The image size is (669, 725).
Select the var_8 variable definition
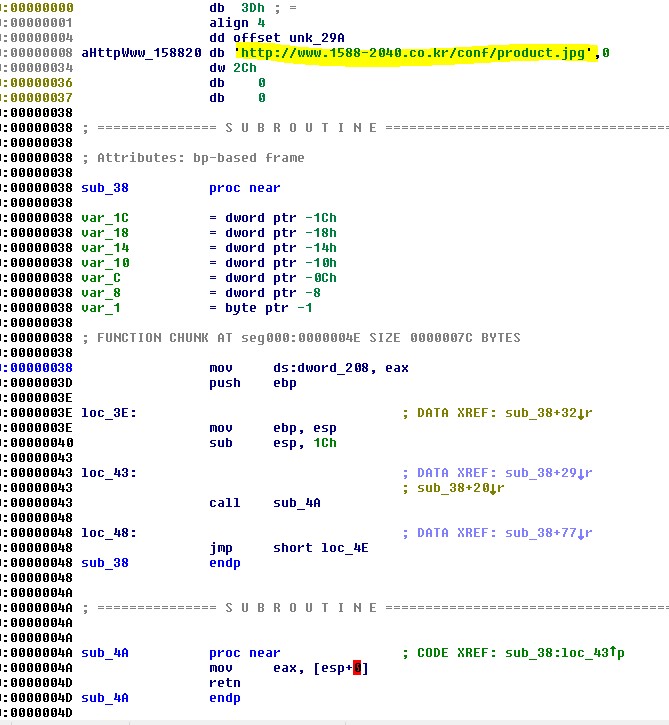pos(201,293)
